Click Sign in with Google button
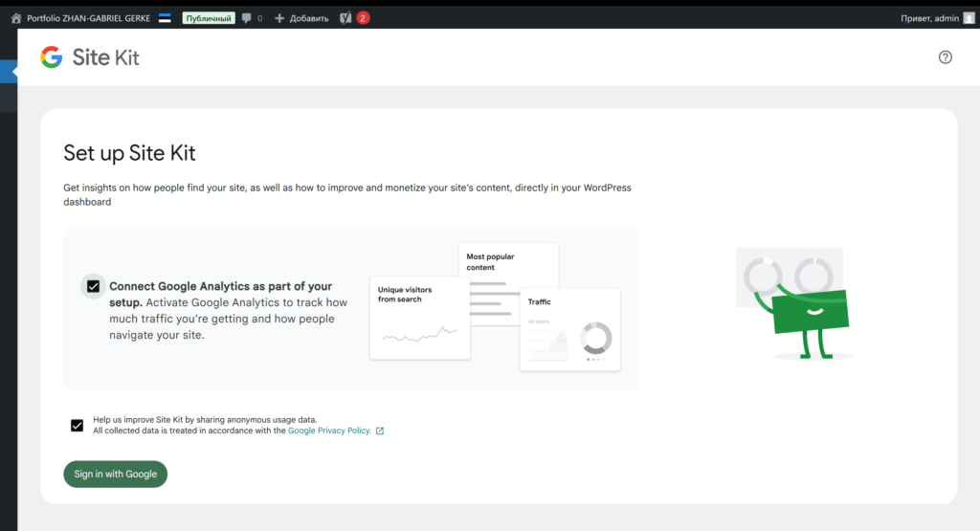This screenshot has width=980, height=531. tap(116, 475)
